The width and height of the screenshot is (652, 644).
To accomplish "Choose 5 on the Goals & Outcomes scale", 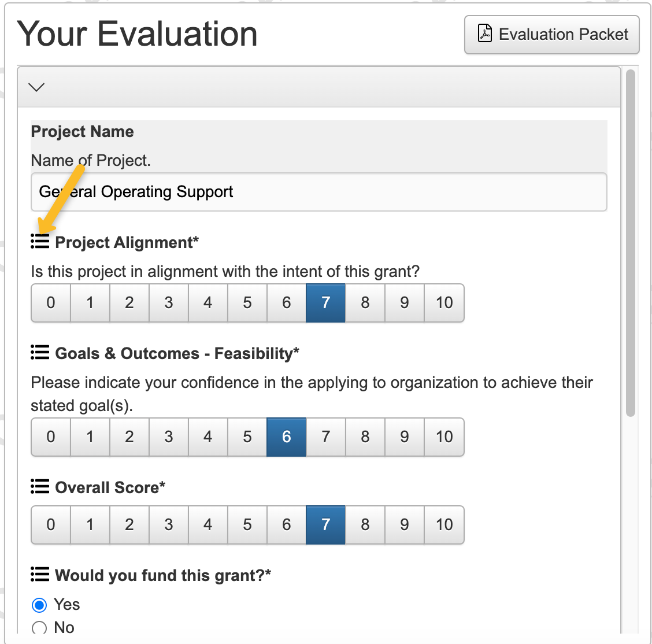I will [x=247, y=437].
